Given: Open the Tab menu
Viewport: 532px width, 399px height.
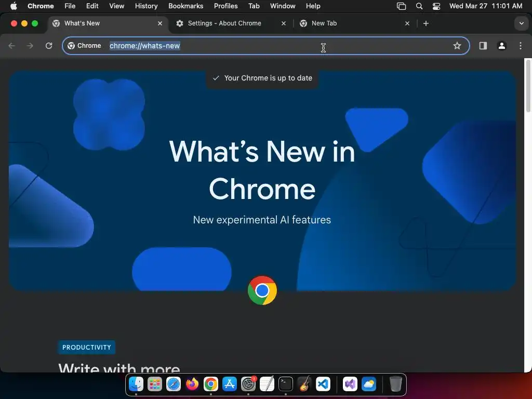Looking at the screenshot, I should tap(254, 6).
